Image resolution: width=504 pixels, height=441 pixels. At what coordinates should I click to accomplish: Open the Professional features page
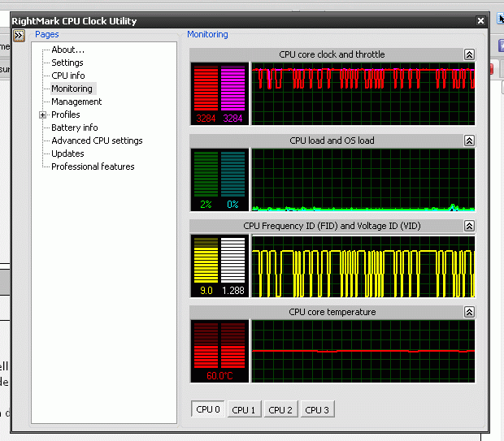tap(93, 166)
